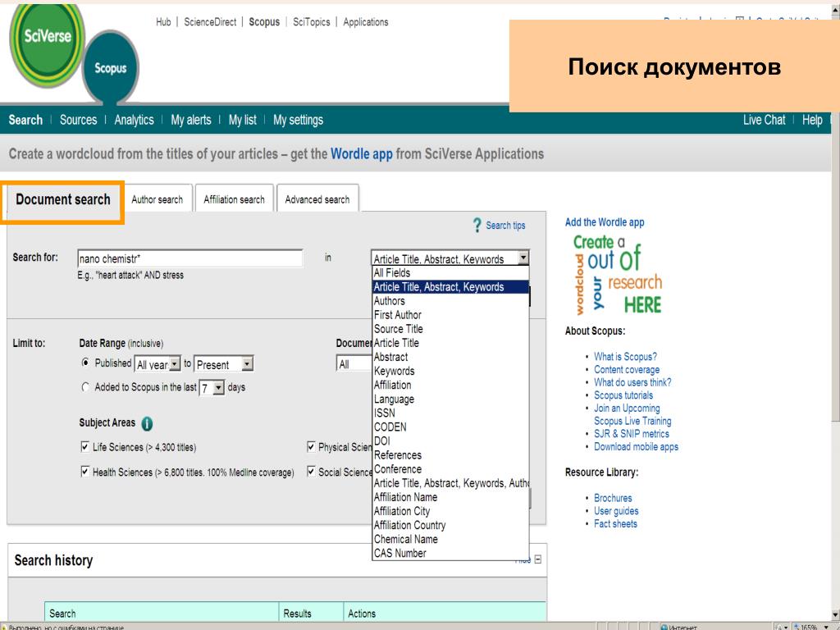840x630 pixels.
Task: Go to ScienceDirect in the top links
Action: point(210,22)
